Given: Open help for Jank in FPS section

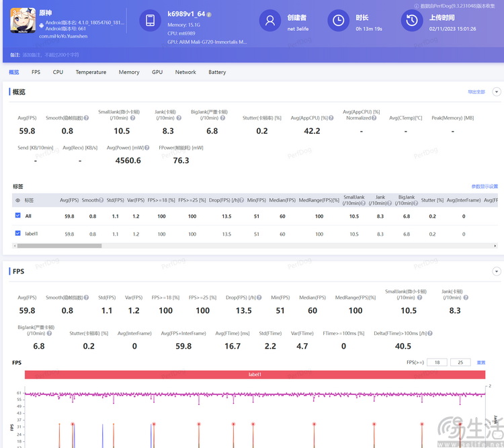Looking at the screenshot, I should (466, 298).
